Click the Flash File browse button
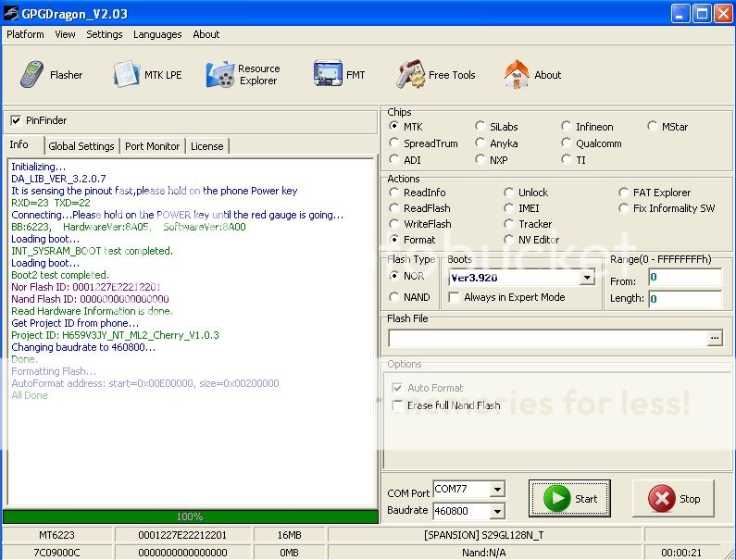Screen dimensions: 736x560 click(715, 338)
